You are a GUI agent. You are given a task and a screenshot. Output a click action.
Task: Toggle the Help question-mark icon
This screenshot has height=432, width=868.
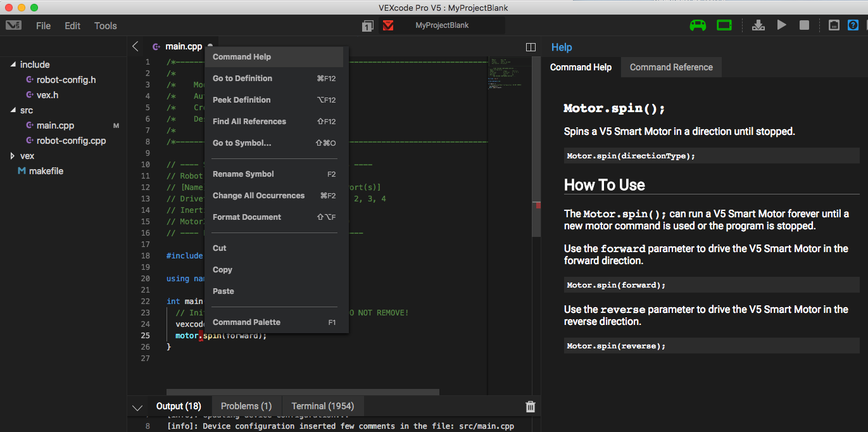[853, 25]
